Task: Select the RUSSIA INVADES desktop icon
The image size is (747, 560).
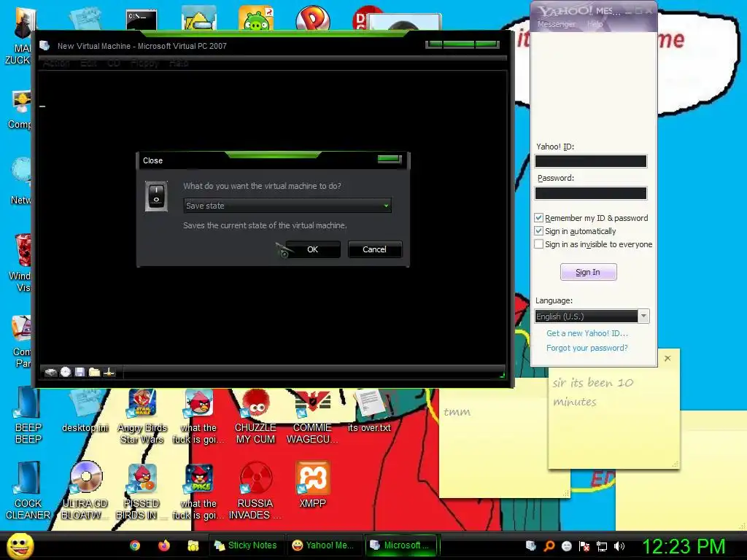Action: [x=255, y=491]
